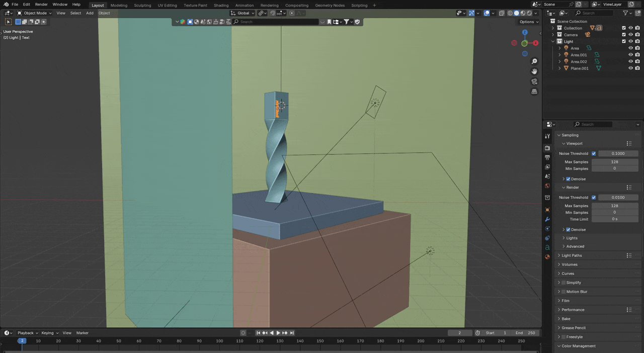644x353 pixels.
Task: Open the Output properties printer tab
Action: pyautogui.click(x=547, y=157)
